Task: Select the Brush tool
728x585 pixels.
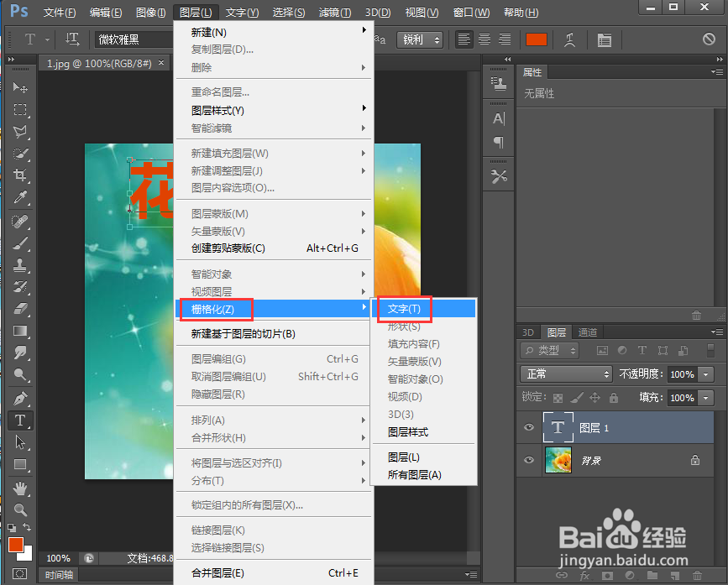Action: [19, 243]
